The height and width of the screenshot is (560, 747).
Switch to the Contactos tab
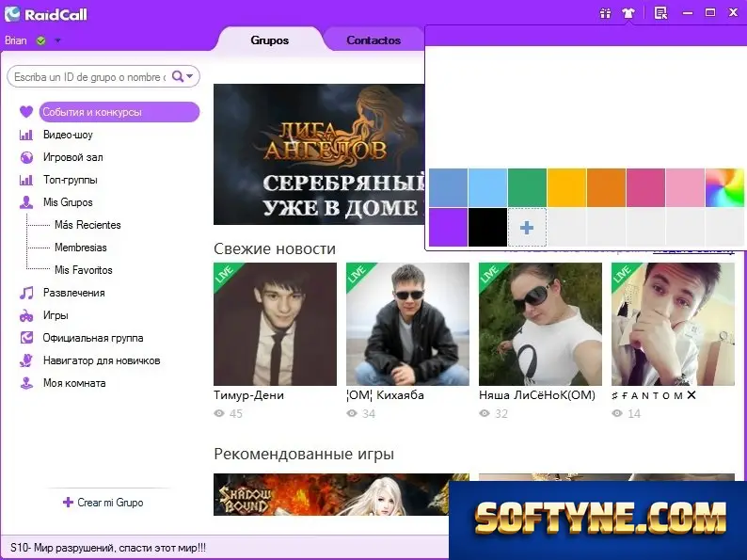pyautogui.click(x=373, y=40)
